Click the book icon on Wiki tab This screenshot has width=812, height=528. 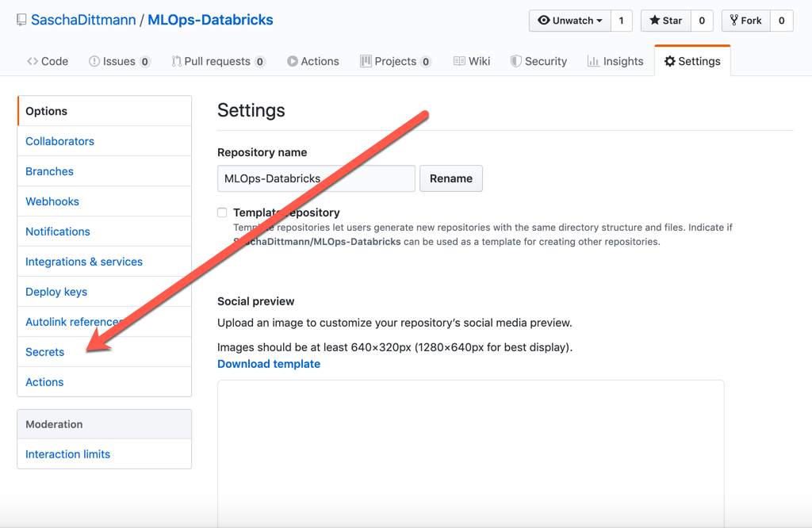pyautogui.click(x=459, y=61)
